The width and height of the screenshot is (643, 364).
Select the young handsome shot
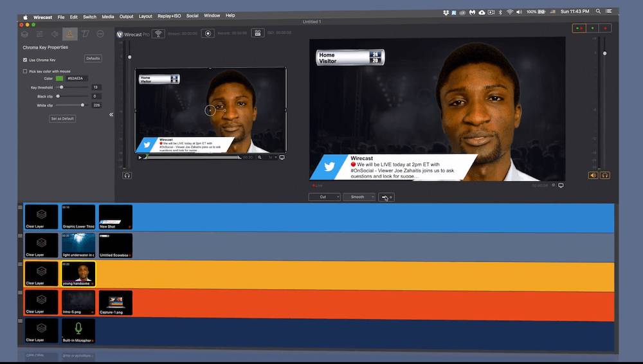click(78, 274)
